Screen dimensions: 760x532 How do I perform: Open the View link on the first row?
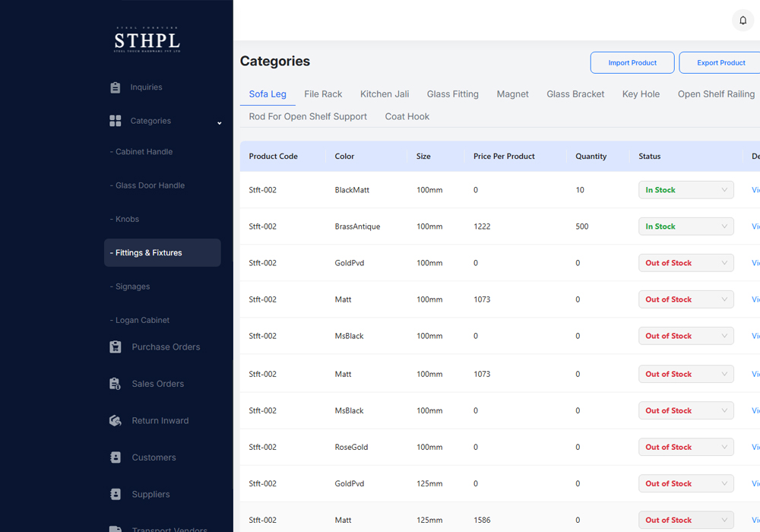[x=756, y=189]
